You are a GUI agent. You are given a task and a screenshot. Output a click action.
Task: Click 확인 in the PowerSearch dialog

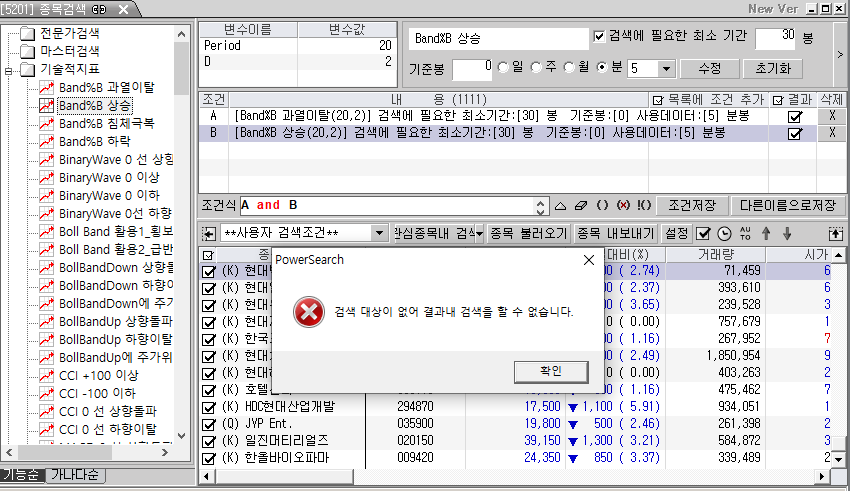[551, 371]
